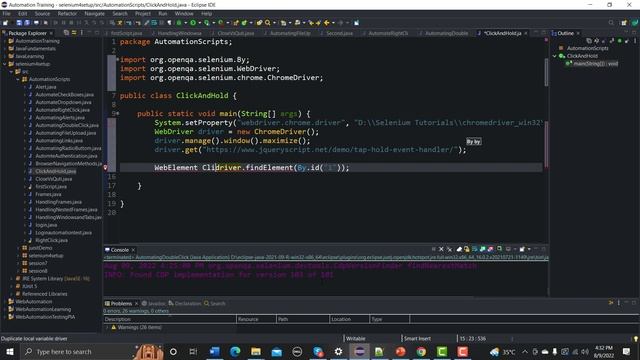
Task: Open the Debug dropdown arrow in toolbar
Action: [186, 23]
